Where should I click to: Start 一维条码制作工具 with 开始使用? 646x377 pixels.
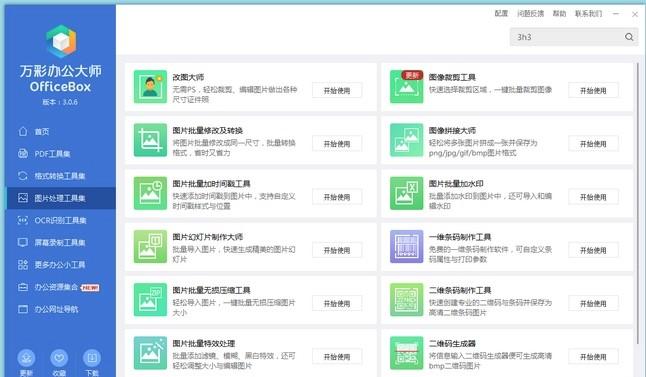[593, 250]
